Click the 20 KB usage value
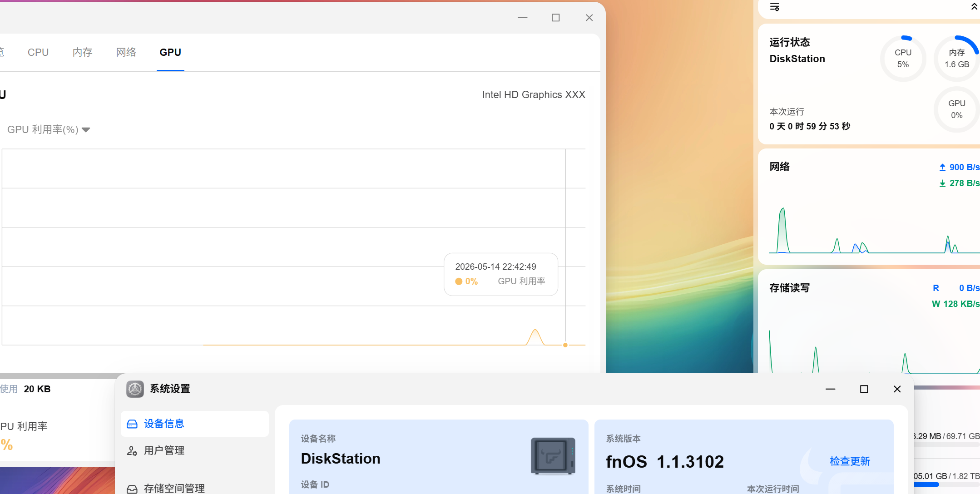 coord(37,389)
